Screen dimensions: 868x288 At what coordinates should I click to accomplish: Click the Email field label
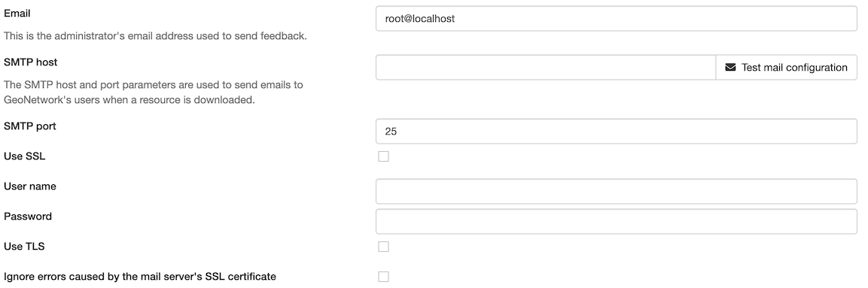17,13
